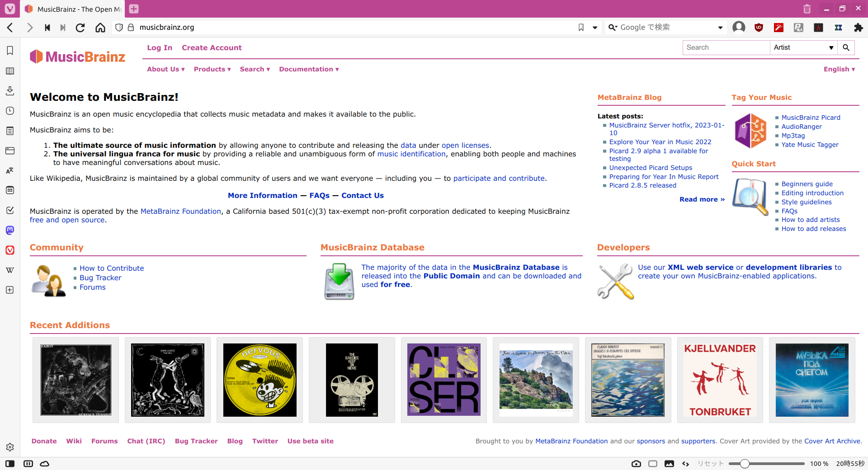Click Create Account
The image size is (868, 470).
point(212,48)
